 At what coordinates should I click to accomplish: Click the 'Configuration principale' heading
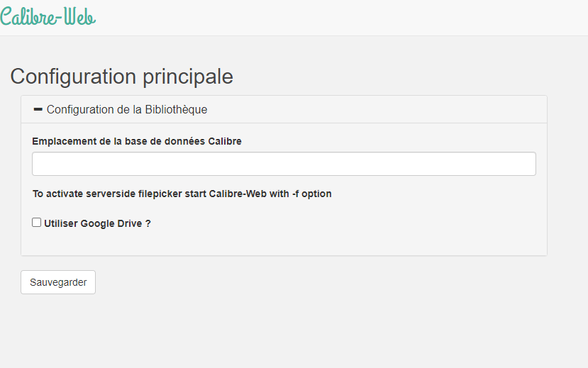pyautogui.click(x=121, y=77)
